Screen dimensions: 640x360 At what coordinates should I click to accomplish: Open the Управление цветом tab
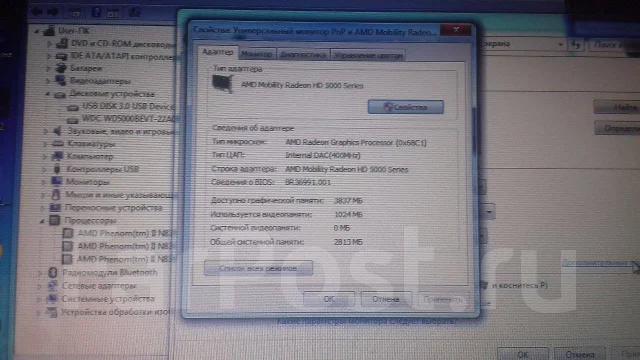[x=368, y=55]
